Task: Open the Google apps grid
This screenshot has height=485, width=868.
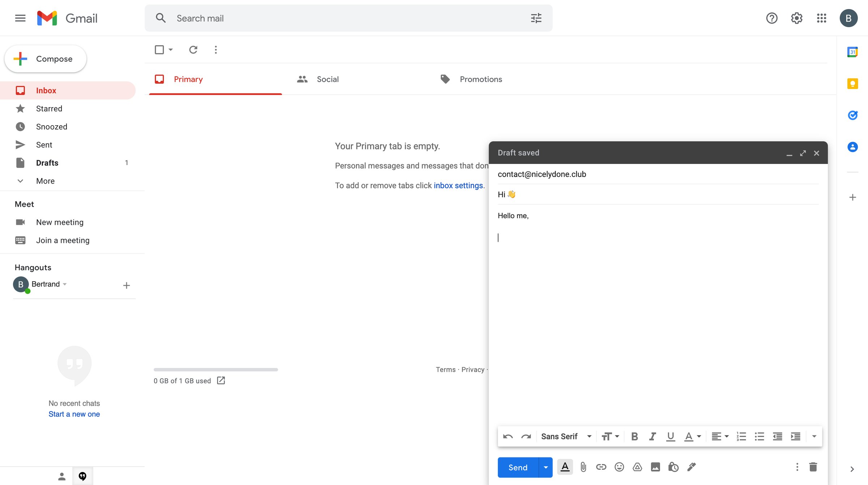Action: (822, 18)
